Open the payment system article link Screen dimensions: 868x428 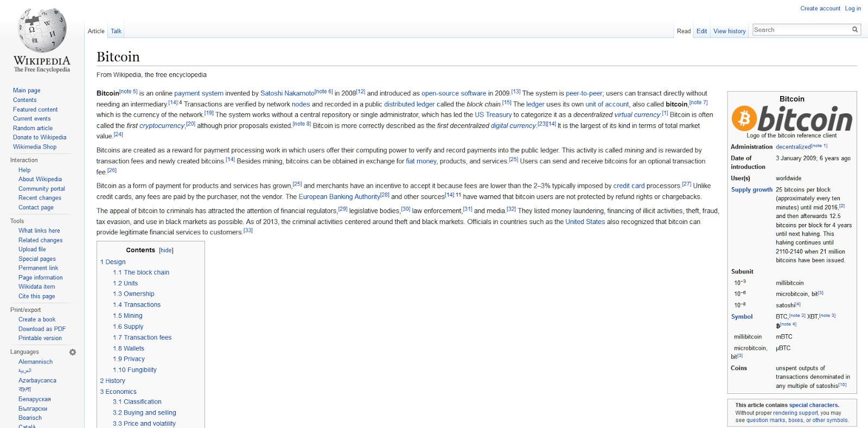tap(199, 94)
